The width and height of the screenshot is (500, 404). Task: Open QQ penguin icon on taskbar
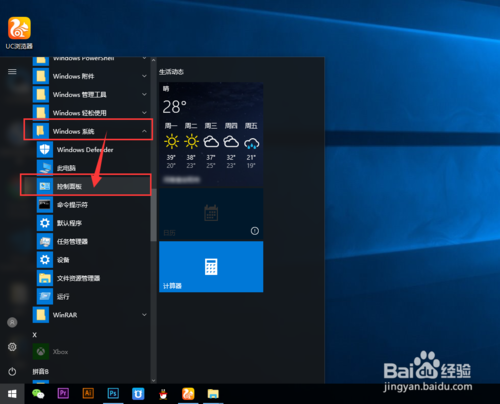(x=163, y=394)
